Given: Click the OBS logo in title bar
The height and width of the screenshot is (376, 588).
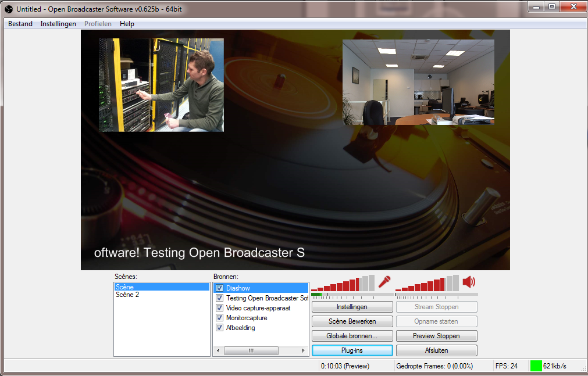Looking at the screenshot, I should [x=9, y=9].
